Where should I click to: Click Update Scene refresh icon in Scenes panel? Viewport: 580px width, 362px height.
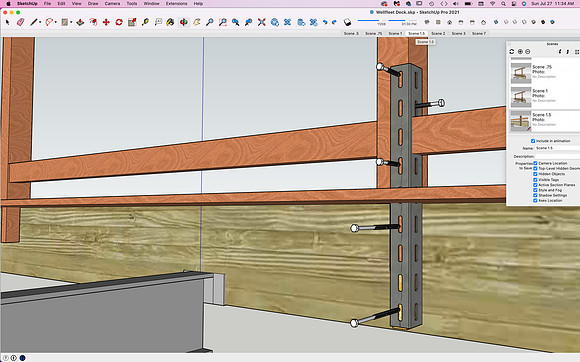[512, 51]
